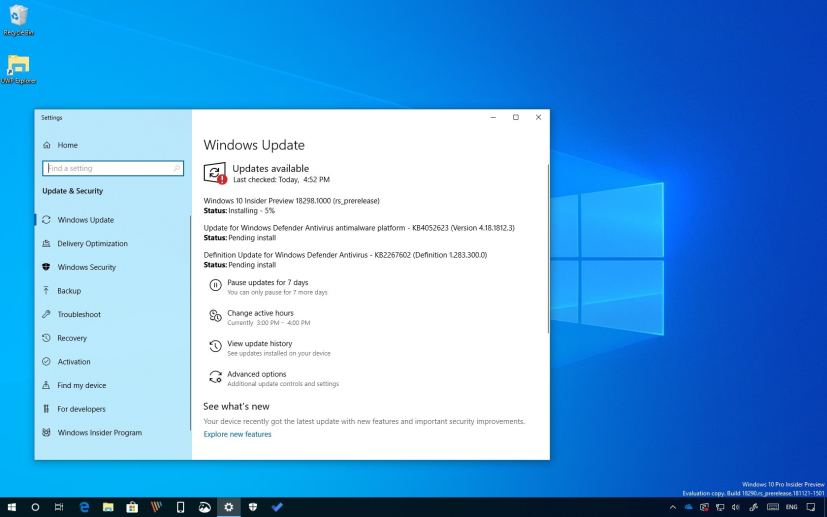Open Task View from the taskbar

(x=59, y=508)
